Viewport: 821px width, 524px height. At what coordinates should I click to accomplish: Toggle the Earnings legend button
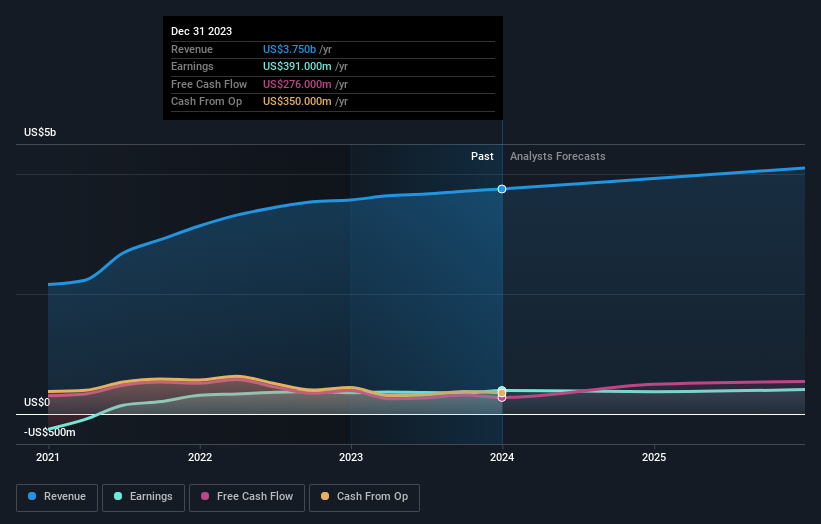pos(143,497)
